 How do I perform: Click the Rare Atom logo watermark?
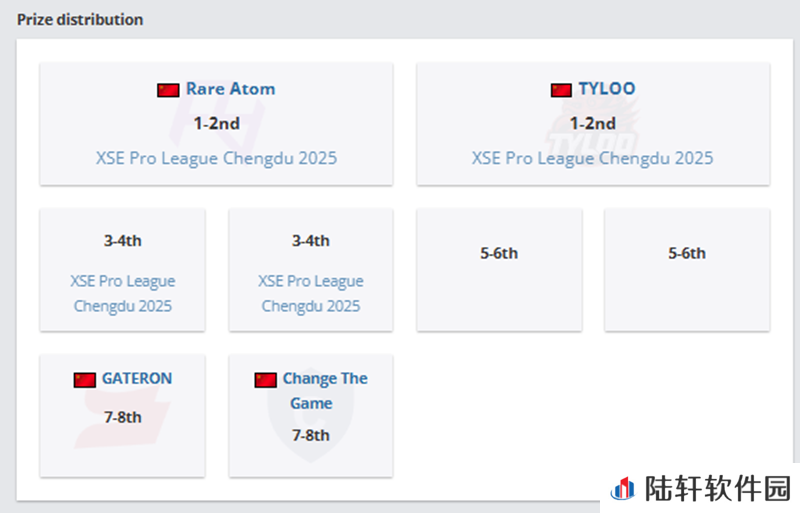[217, 124]
